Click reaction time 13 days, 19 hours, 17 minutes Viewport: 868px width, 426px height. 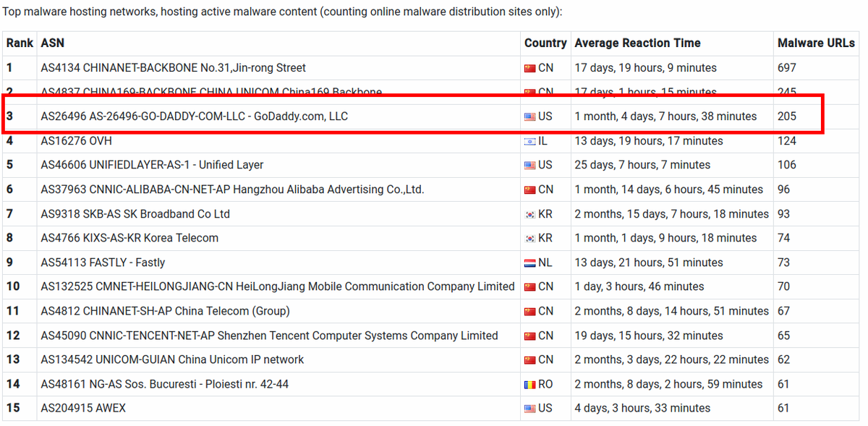pyautogui.click(x=649, y=141)
